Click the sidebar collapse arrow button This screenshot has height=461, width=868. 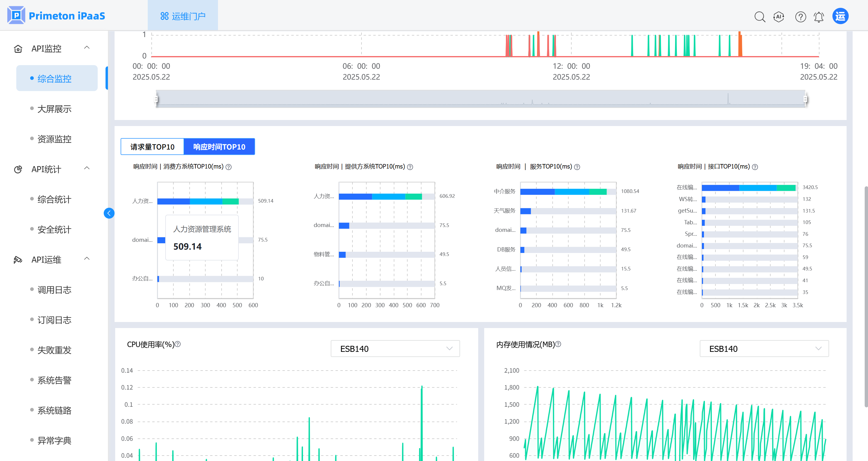109,213
